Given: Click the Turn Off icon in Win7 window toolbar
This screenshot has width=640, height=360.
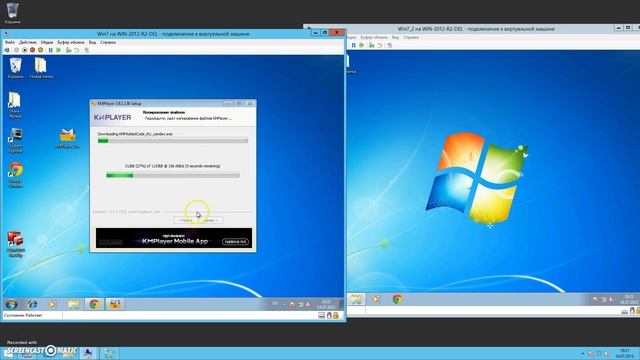Looking at the screenshot, I should tap(24, 50).
